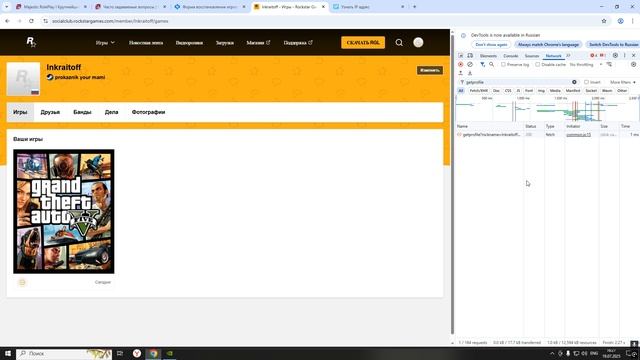
Task: Clear the getprofile filter text
Action: pos(574,82)
